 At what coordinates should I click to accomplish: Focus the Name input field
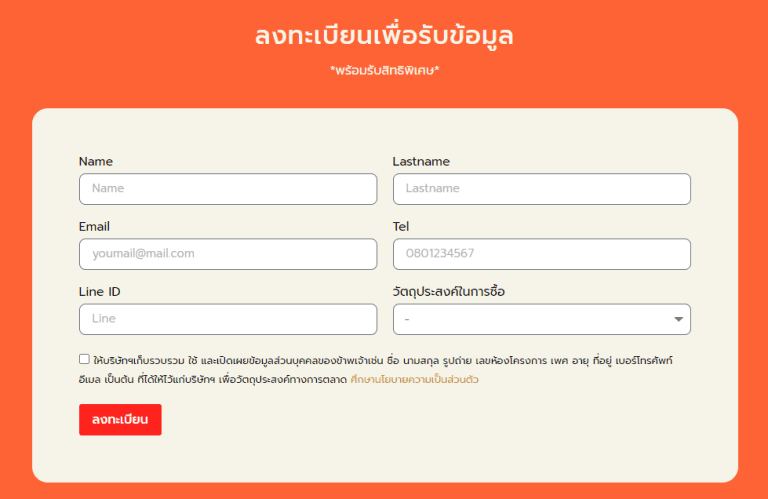pos(228,189)
